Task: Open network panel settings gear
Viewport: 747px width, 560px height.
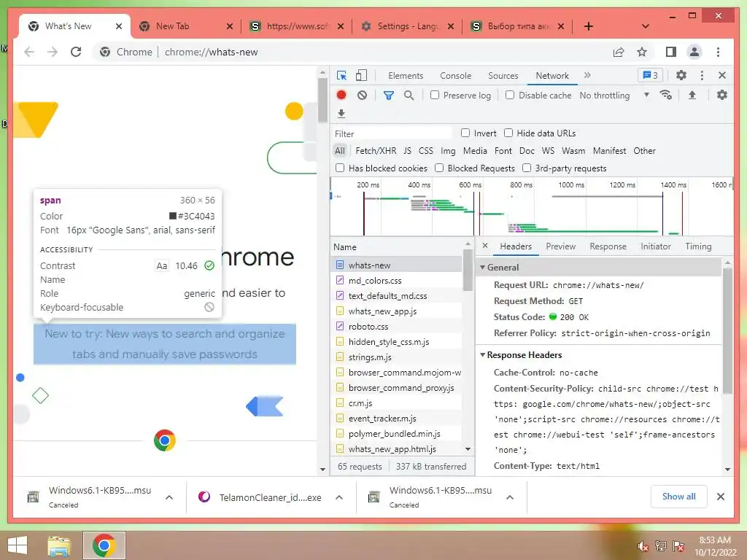Action: tap(722, 95)
